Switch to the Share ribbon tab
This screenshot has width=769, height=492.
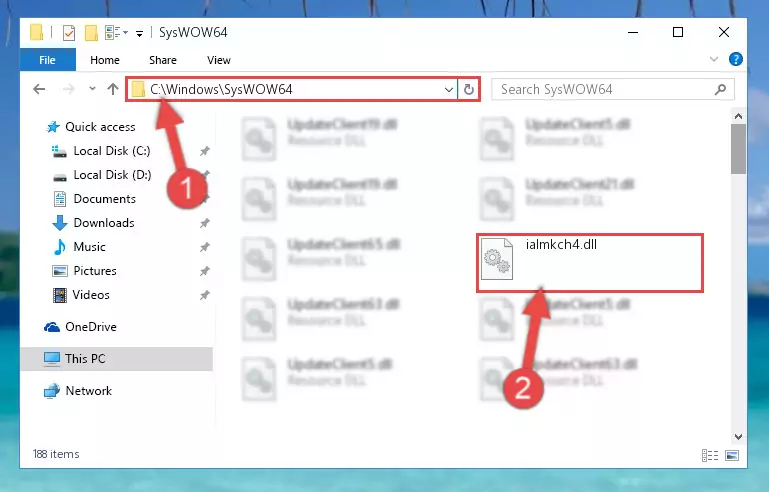[163, 60]
